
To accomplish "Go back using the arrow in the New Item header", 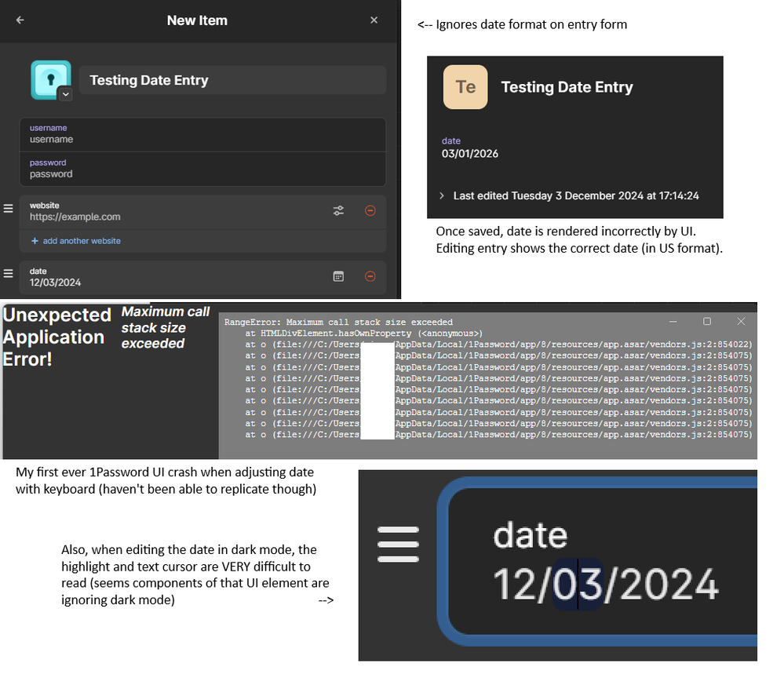I will (x=20, y=20).
